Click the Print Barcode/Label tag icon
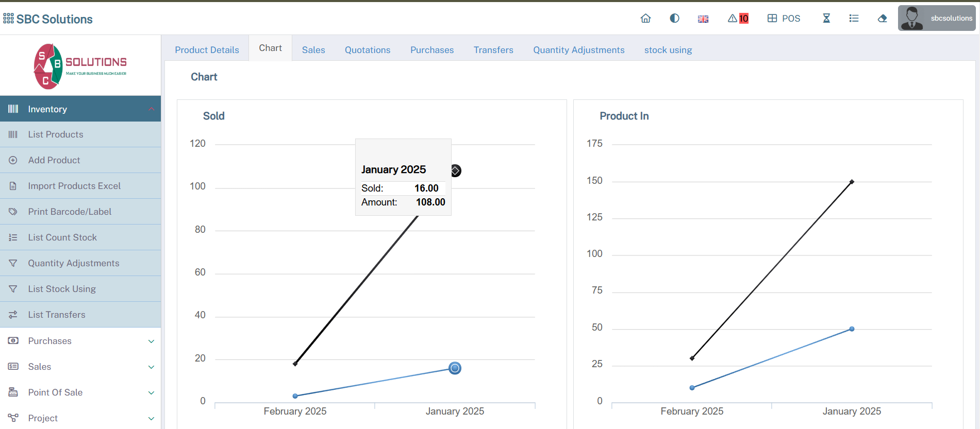The image size is (980, 429). (13, 212)
